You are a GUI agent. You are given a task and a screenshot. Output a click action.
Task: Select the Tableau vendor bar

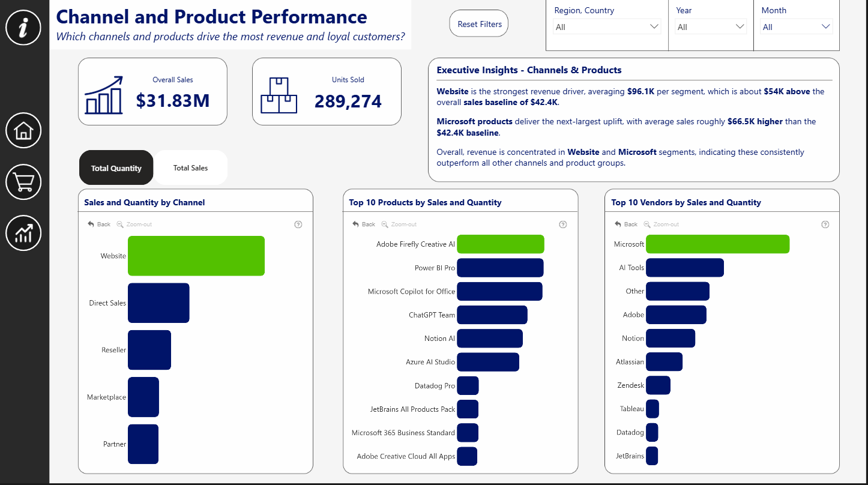pyautogui.click(x=653, y=409)
